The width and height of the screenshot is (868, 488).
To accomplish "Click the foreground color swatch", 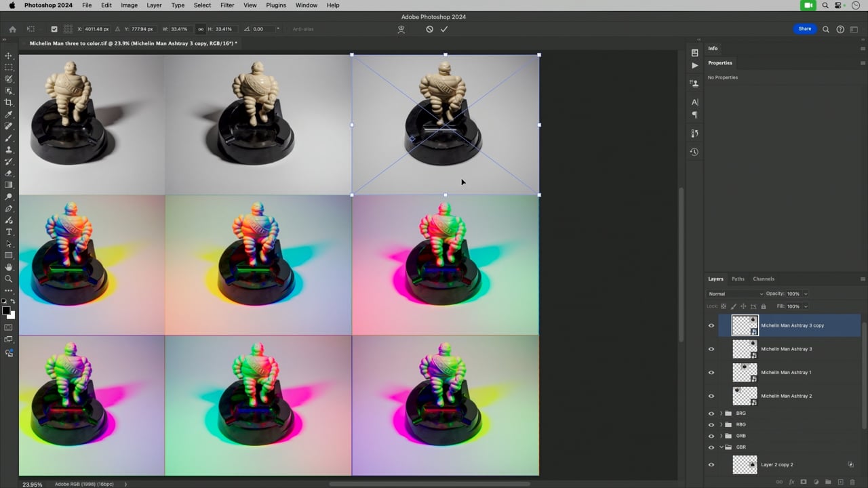I will [x=6, y=310].
